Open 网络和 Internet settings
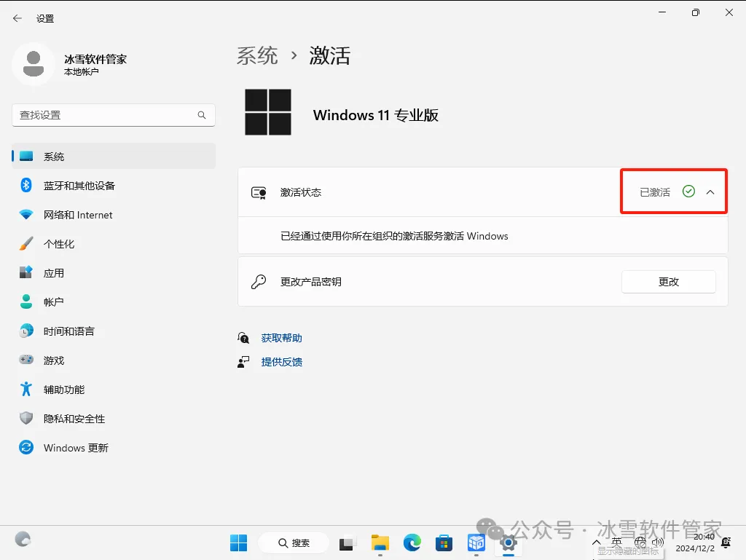746x560 pixels. (113, 215)
